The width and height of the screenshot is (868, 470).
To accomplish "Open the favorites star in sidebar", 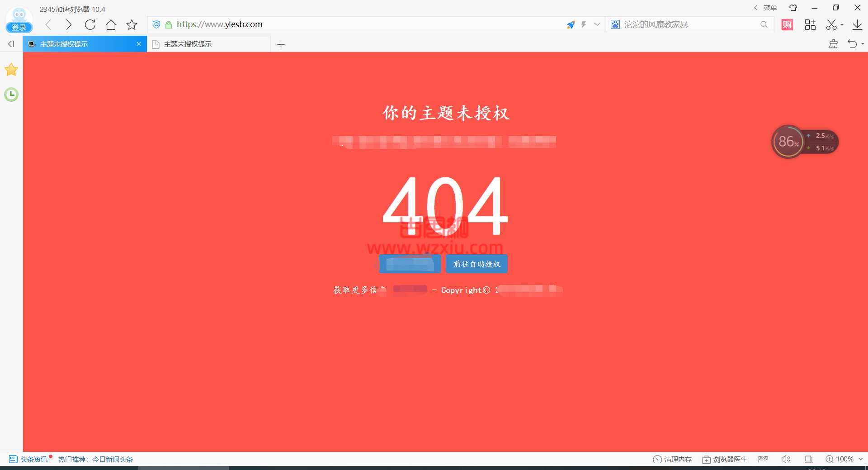I will (11, 70).
